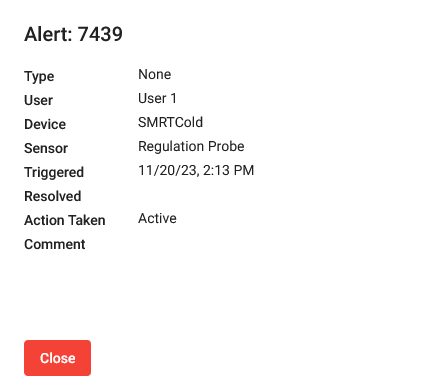Click the Device field label
432x391 pixels.
point(45,124)
